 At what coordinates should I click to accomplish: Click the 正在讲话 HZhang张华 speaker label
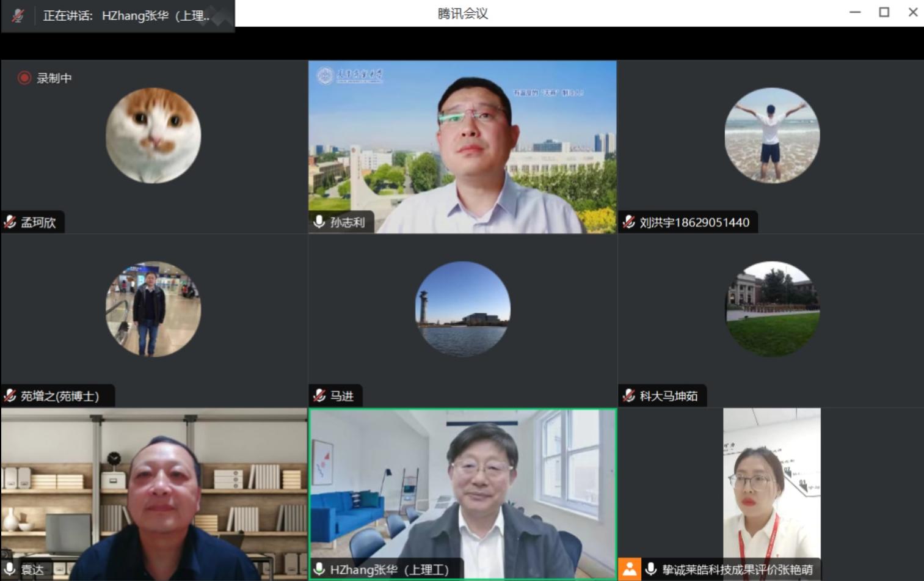pos(126,16)
